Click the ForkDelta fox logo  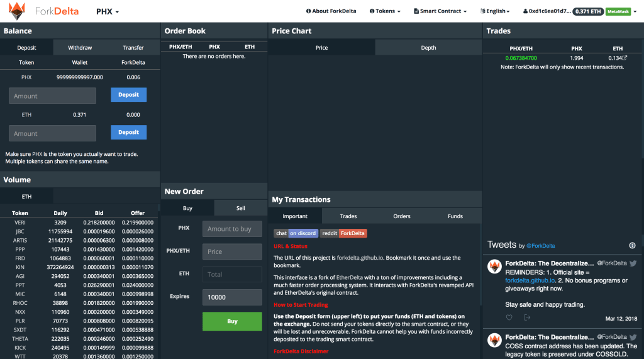[17, 11]
